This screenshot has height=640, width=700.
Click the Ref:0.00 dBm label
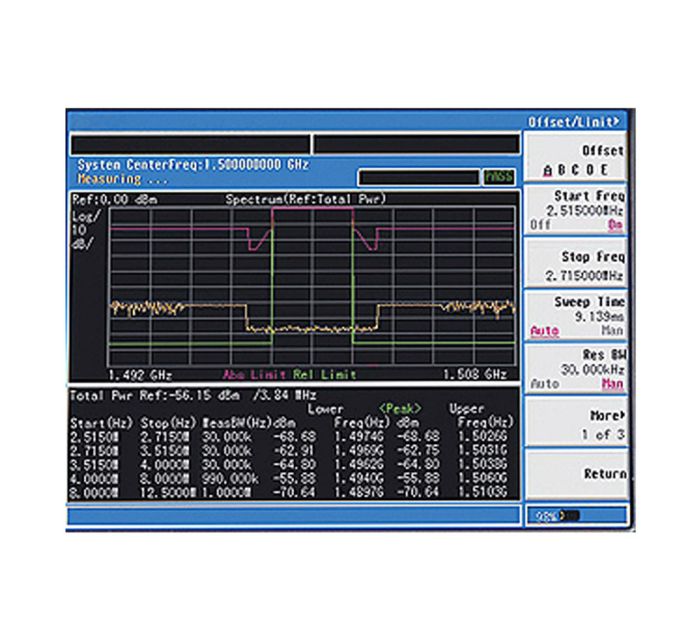115,199
